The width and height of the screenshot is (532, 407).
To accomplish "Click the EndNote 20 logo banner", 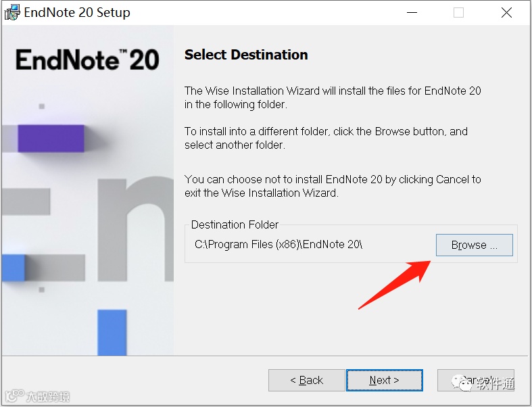I will (x=87, y=59).
